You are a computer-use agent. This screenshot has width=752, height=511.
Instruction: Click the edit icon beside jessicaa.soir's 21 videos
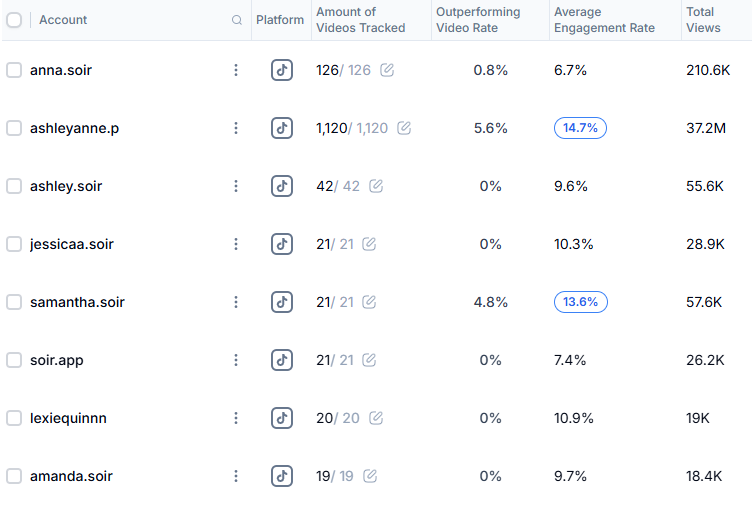click(369, 244)
